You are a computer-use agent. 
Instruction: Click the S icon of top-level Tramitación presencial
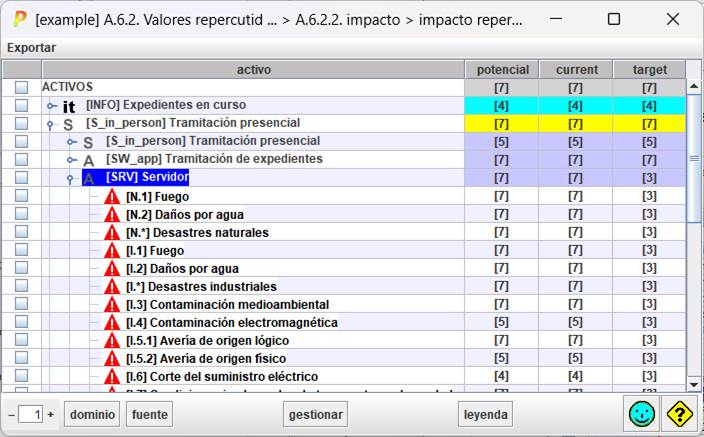[x=68, y=124]
